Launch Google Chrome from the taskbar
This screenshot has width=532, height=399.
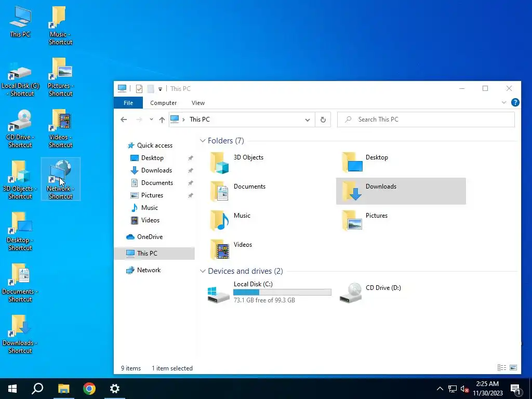coord(89,389)
